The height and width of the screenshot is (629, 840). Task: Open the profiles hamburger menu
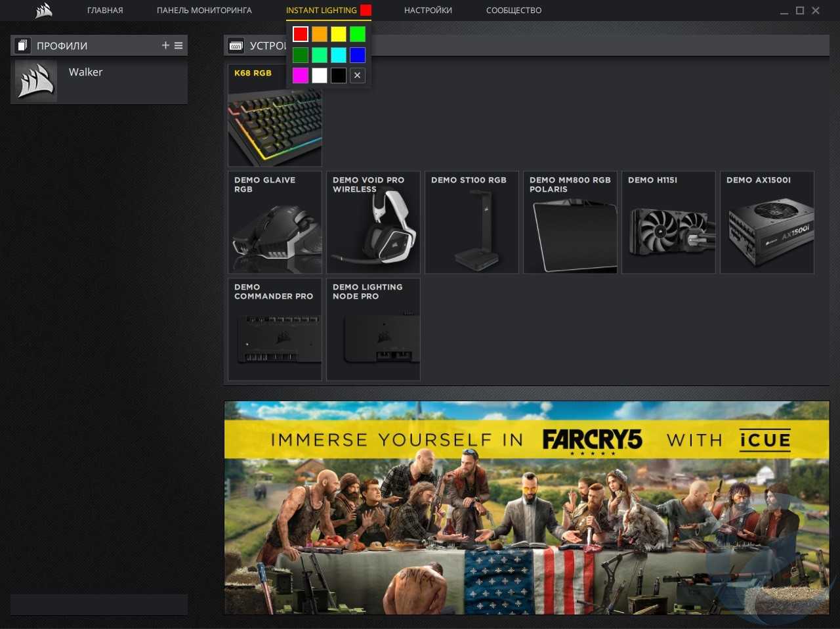(178, 45)
